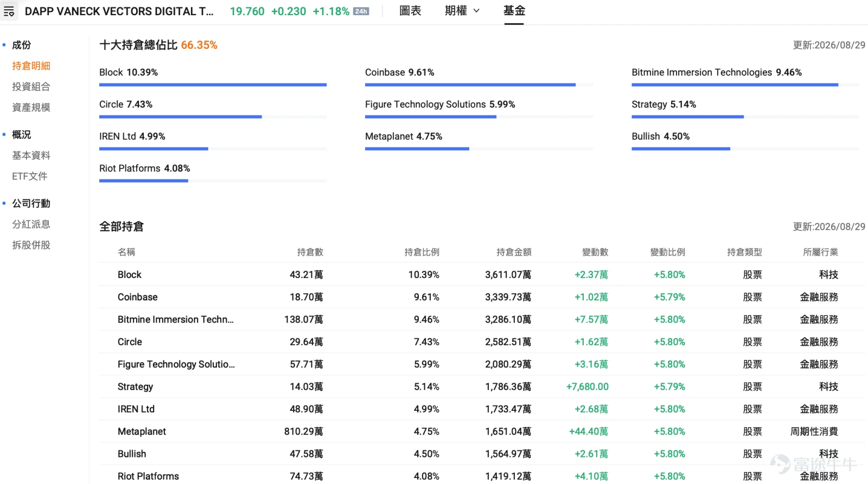Sort by 持倉數 column header
This screenshot has height=484, width=868.
310,252
